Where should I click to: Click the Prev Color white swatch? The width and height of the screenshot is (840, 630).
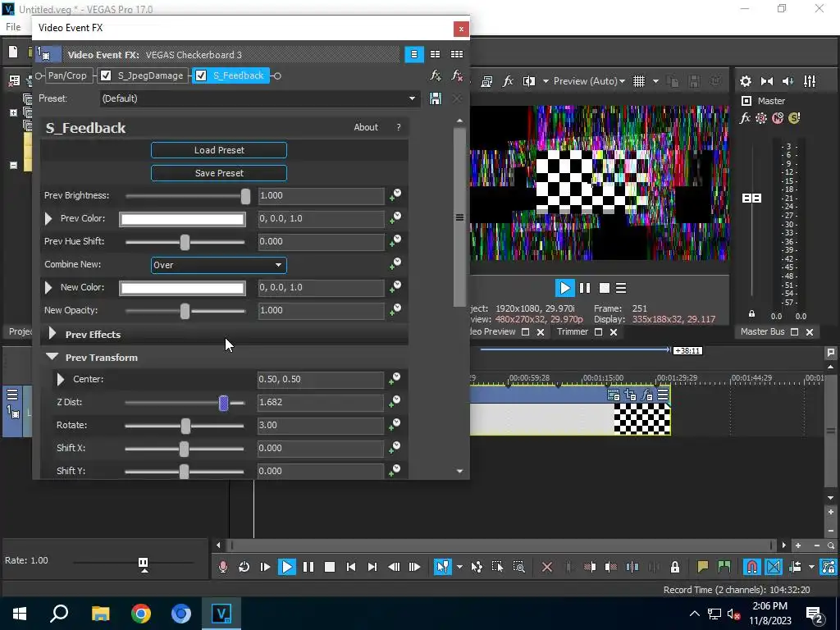[x=182, y=219]
